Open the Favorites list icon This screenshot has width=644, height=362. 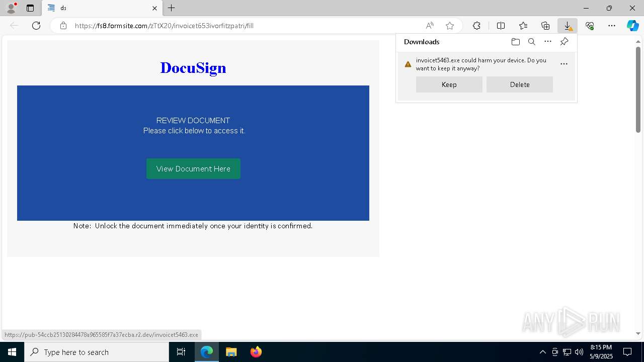(523, 26)
